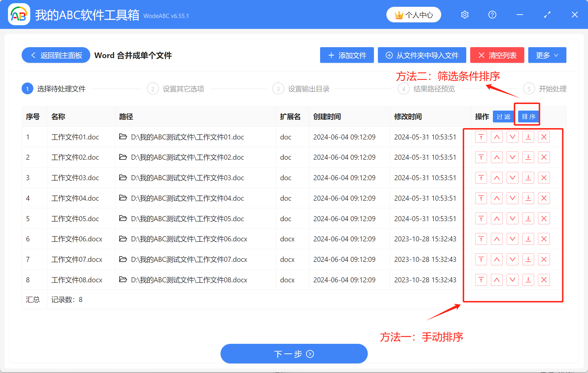This screenshot has width=588, height=373.
Task: Click 从文件夹中导入文件 button
Action: pyautogui.click(x=422, y=55)
